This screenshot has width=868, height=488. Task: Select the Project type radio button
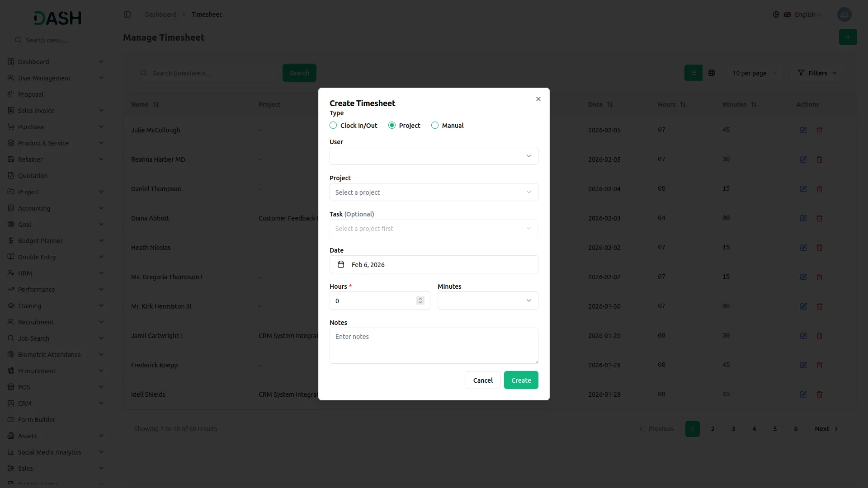point(392,125)
